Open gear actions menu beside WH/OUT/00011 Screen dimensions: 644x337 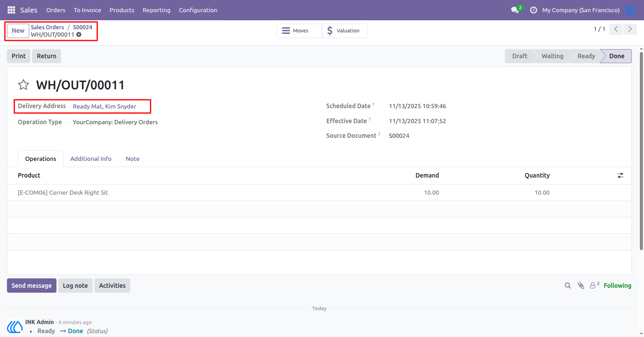(x=79, y=35)
